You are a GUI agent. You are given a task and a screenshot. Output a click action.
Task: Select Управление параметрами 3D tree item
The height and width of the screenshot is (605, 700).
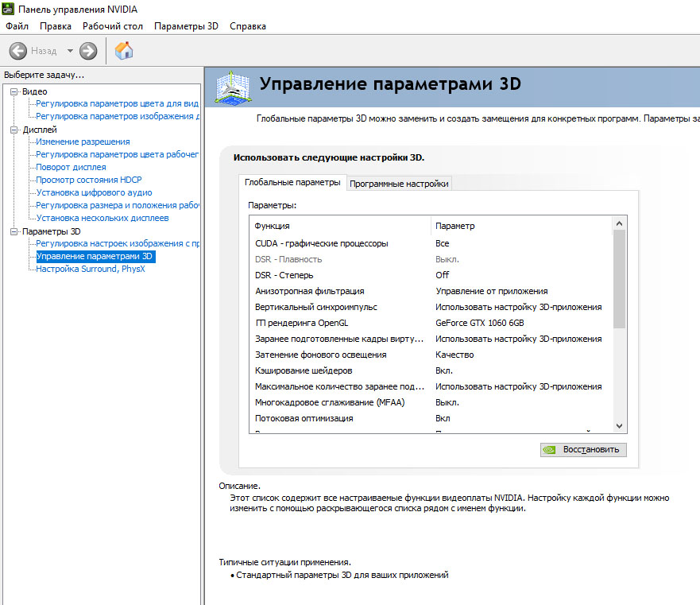[95, 257]
